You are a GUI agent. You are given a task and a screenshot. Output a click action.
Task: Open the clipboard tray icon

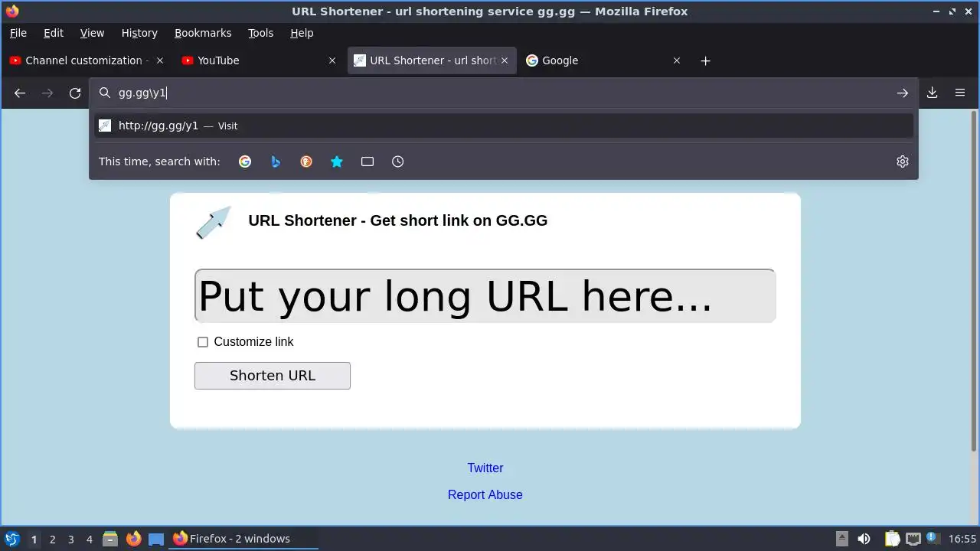pyautogui.click(x=892, y=539)
